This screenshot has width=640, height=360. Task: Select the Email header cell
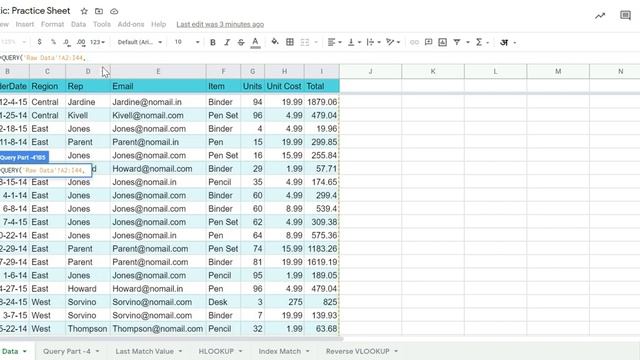coord(158,86)
